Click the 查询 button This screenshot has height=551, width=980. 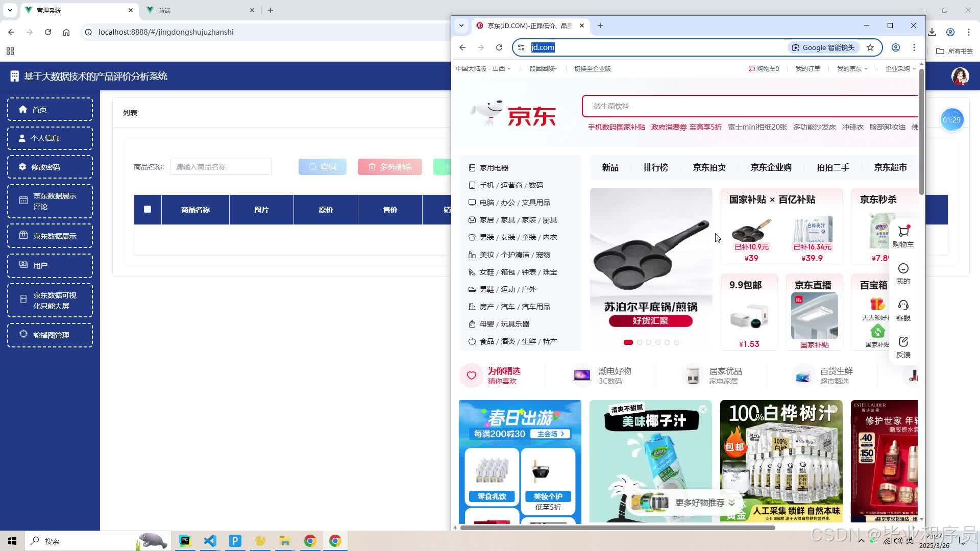click(x=323, y=167)
